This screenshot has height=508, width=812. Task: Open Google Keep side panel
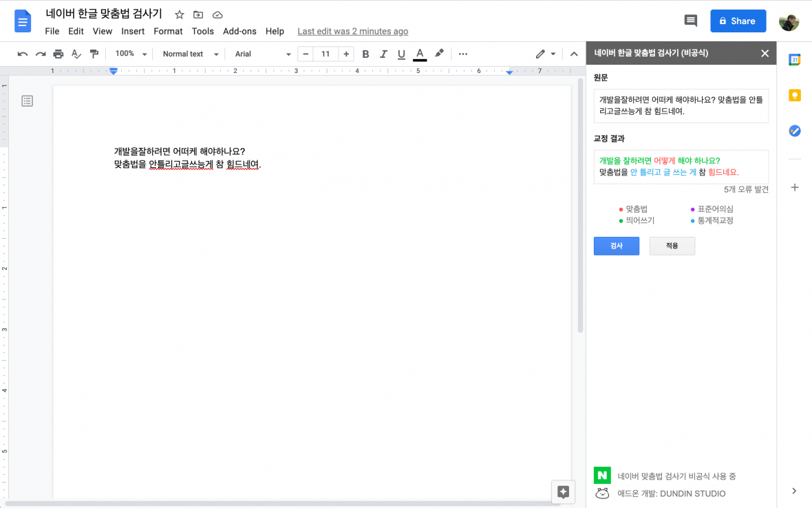click(794, 95)
